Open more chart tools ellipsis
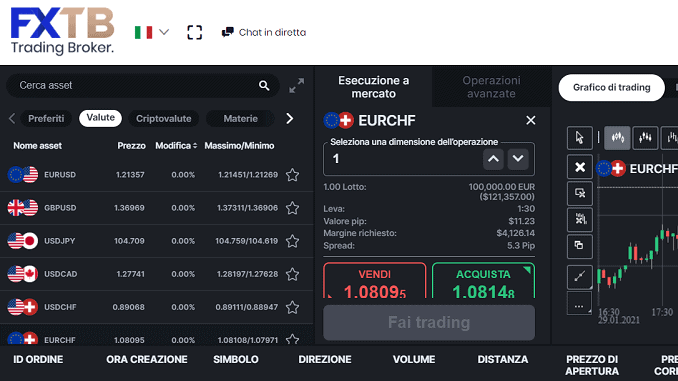 pyautogui.click(x=580, y=304)
